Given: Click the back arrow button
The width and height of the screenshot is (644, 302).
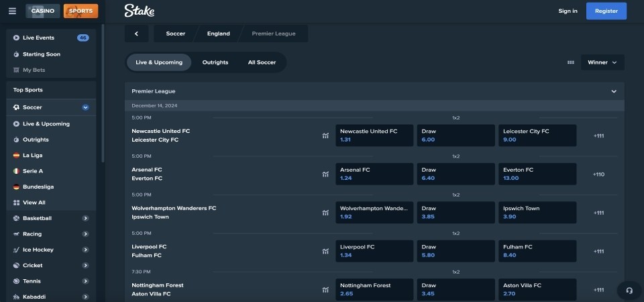Looking at the screenshot, I should pyautogui.click(x=136, y=34).
